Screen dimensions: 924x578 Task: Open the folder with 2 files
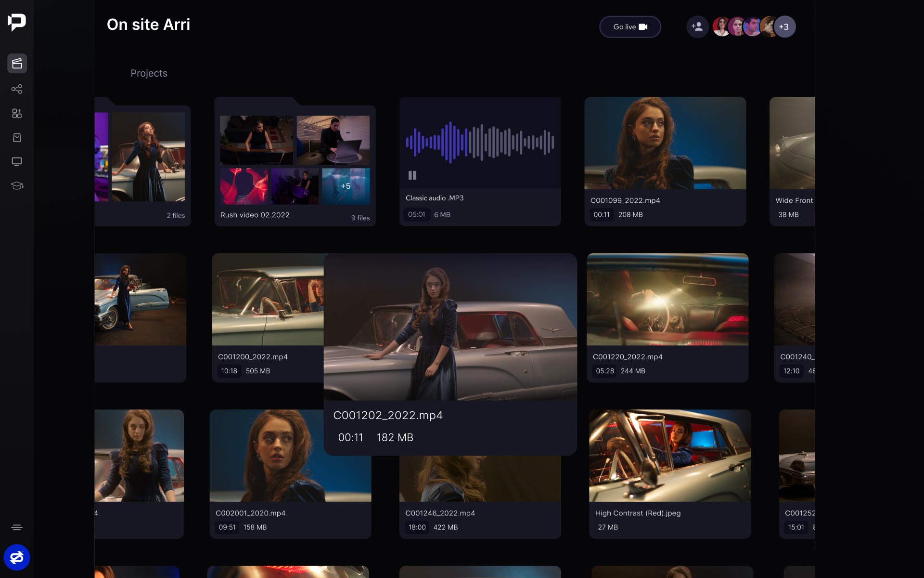143,162
